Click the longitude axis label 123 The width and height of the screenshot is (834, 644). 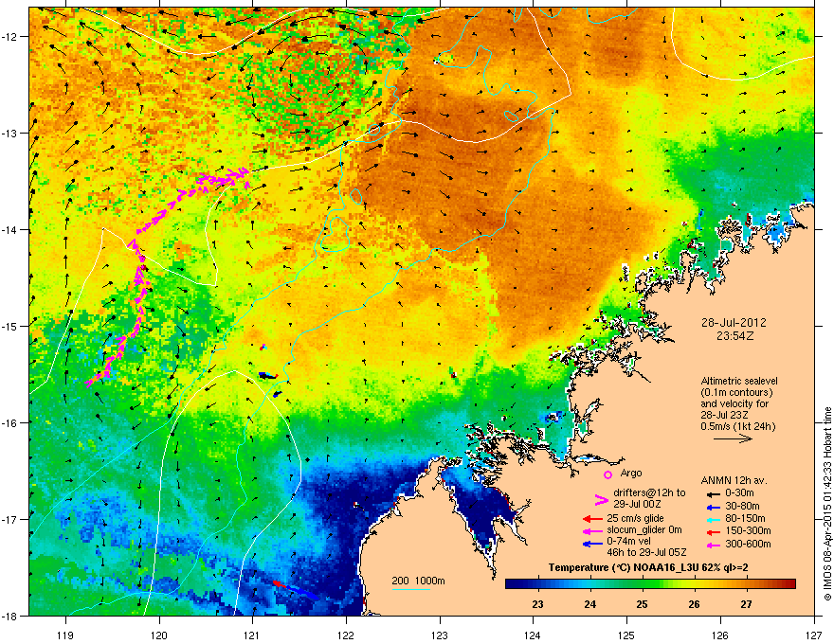tap(440, 635)
